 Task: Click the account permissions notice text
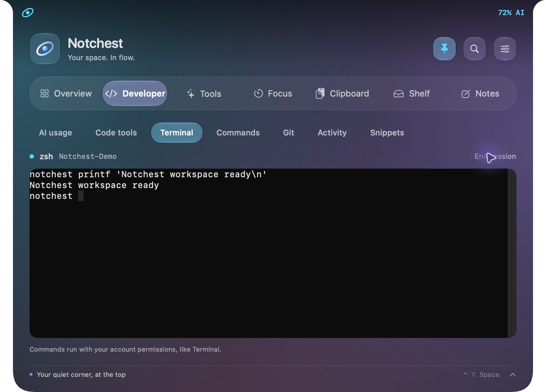coord(125,349)
